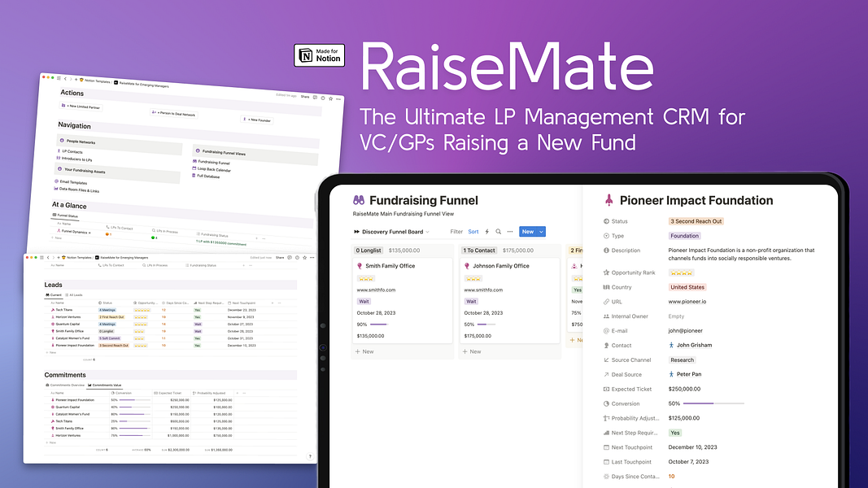Open the Wait tag on Smith Family Office card
Viewport: 868px width, 488px height.
pos(364,302)
